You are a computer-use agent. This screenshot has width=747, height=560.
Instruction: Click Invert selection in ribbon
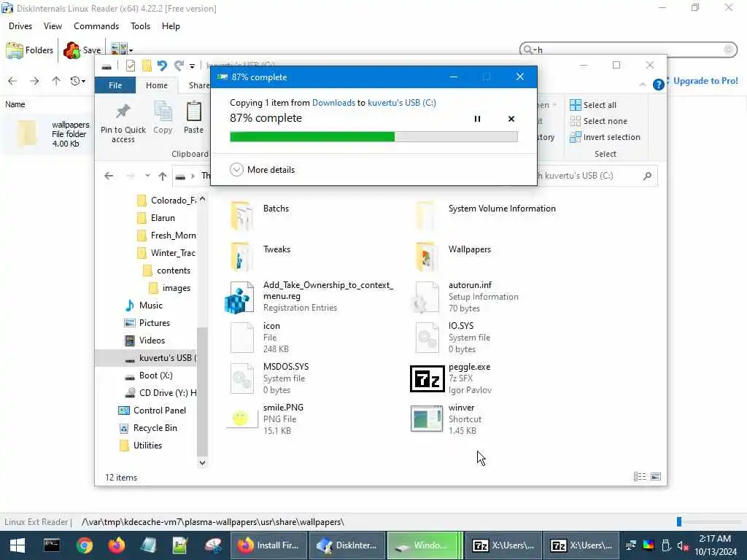(605, 137)
